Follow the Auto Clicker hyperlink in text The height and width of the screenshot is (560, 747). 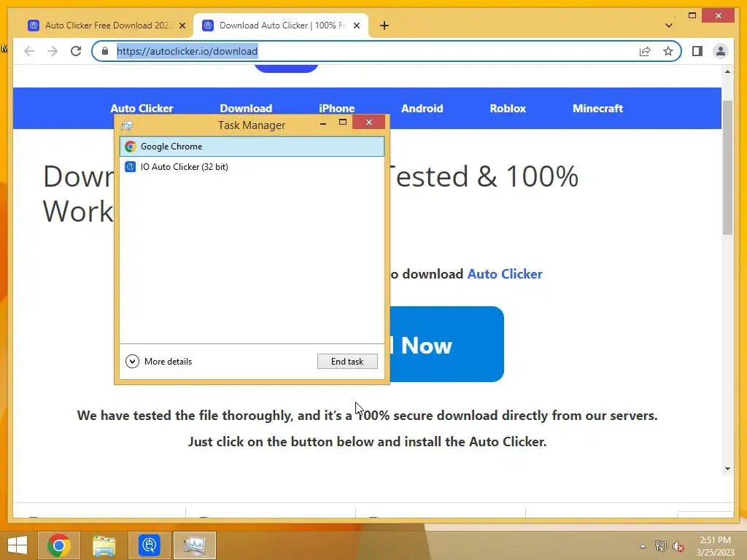505,274
